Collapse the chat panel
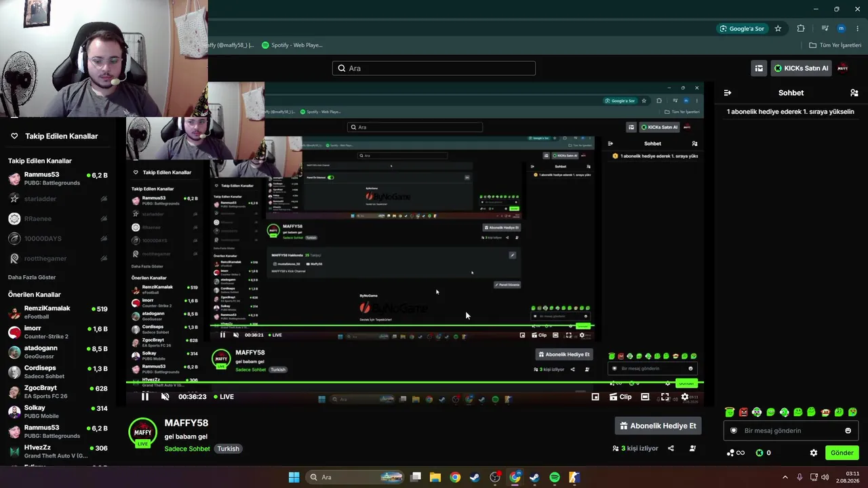868x488 pixels. coord(728,93)
